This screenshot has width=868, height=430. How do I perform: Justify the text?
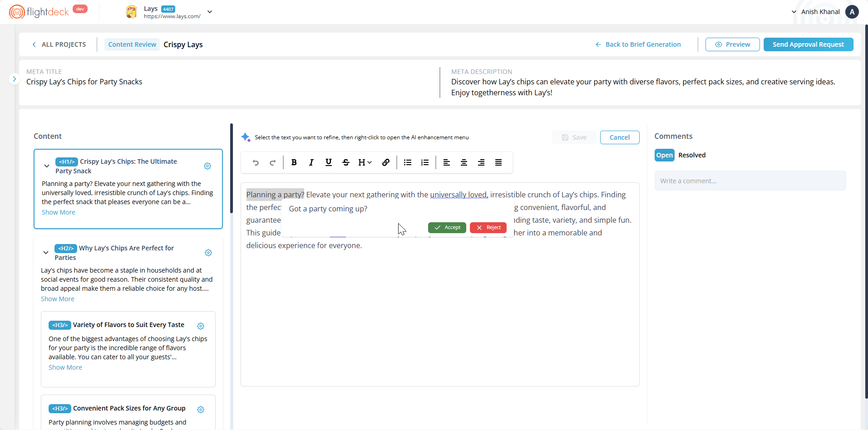(x=498, y=162)
